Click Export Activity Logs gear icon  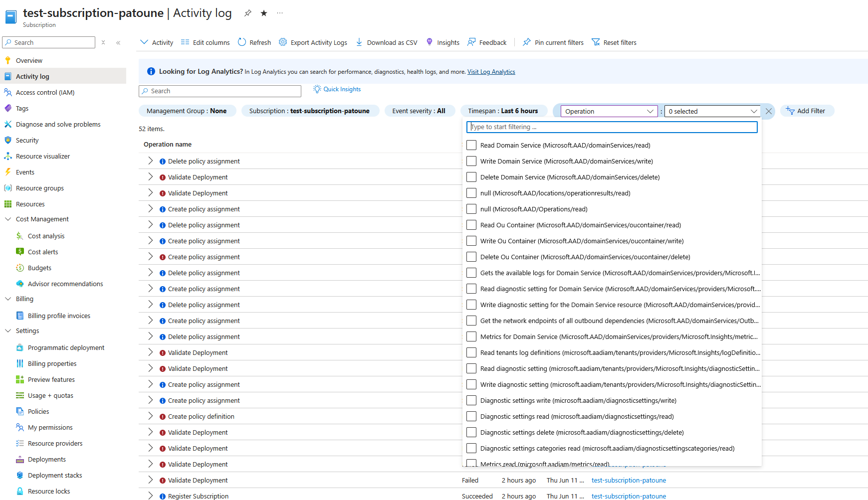283,42
